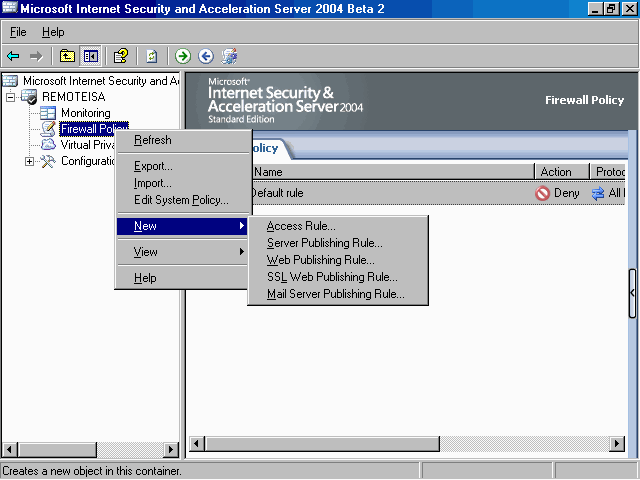Collapse the REMOTEISA server node
The image size is (640, 480).
click(x=11, y=97)
